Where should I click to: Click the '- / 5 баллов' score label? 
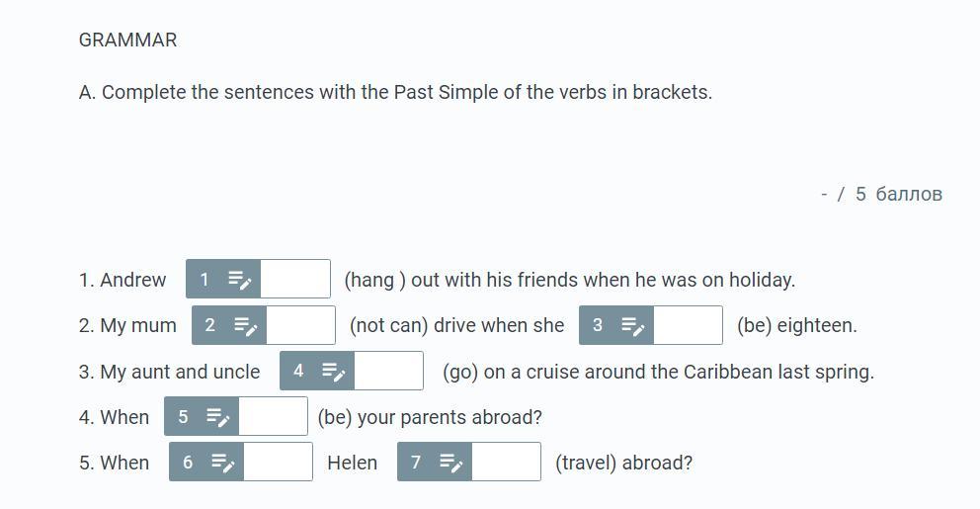tap(881, 194)
